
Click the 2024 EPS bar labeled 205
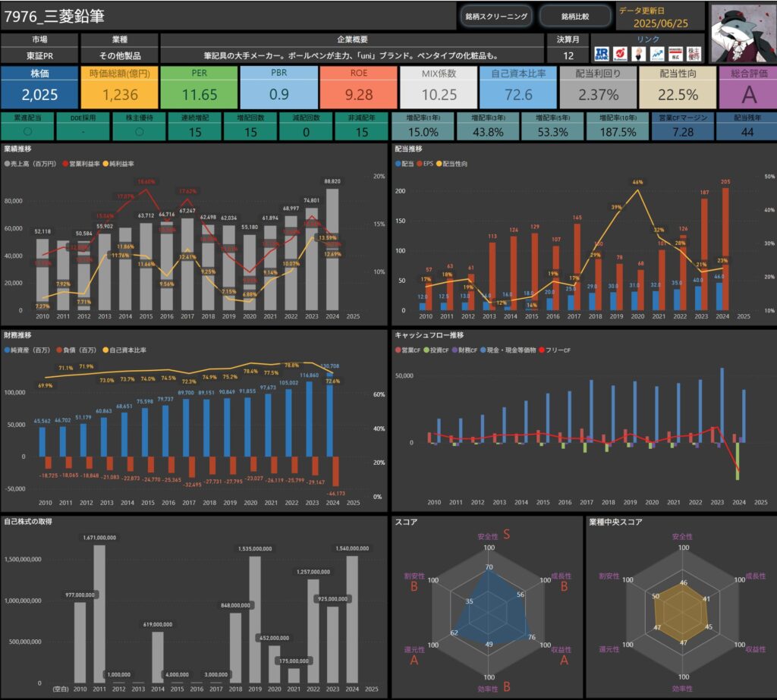725,250
